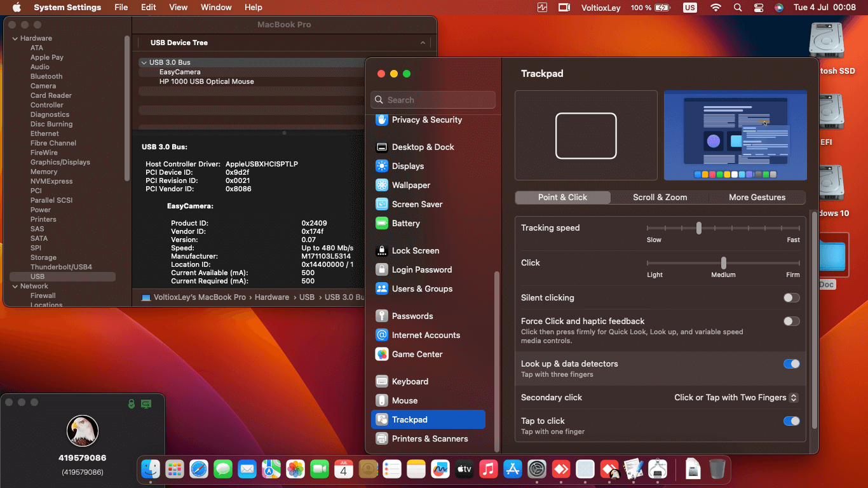Adjust the Tracking speed slider

[698, 227]
